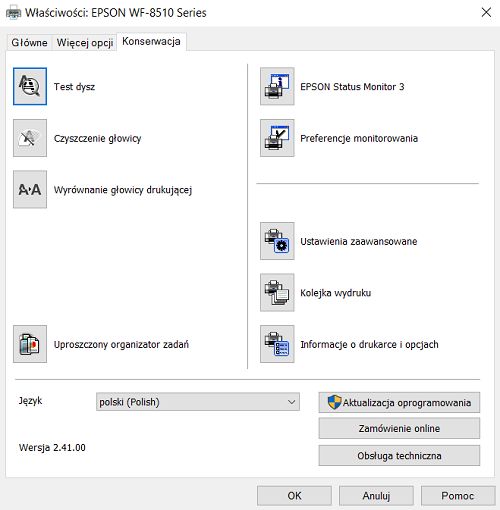Confirm with the OK button

tap(294, 496)
